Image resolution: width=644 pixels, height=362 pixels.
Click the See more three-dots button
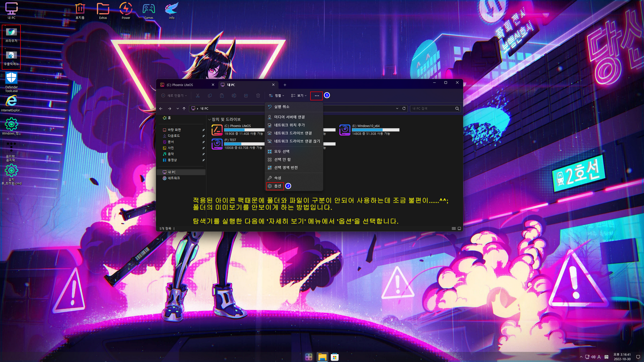coord(317,96)
